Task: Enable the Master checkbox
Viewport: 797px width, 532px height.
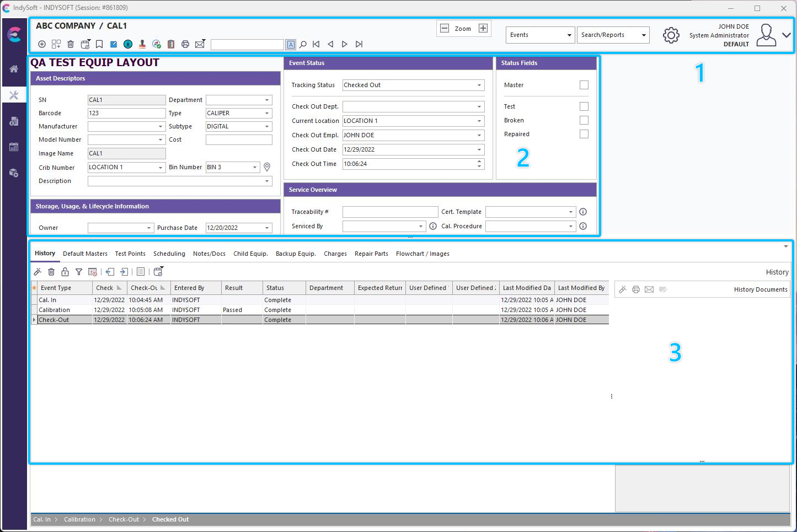Action: point(584,85)
